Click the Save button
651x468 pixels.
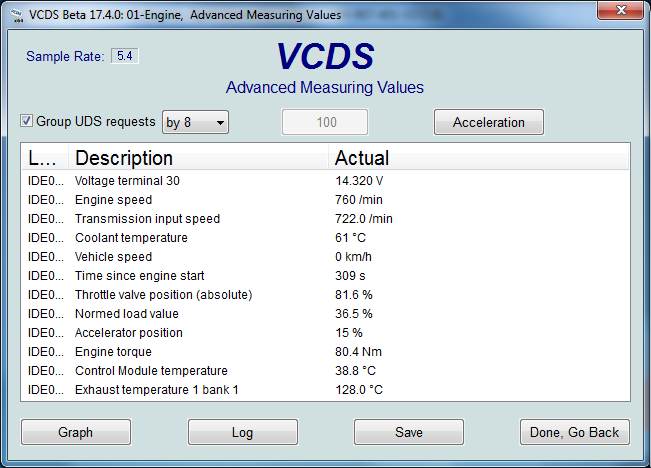(409, 432)
